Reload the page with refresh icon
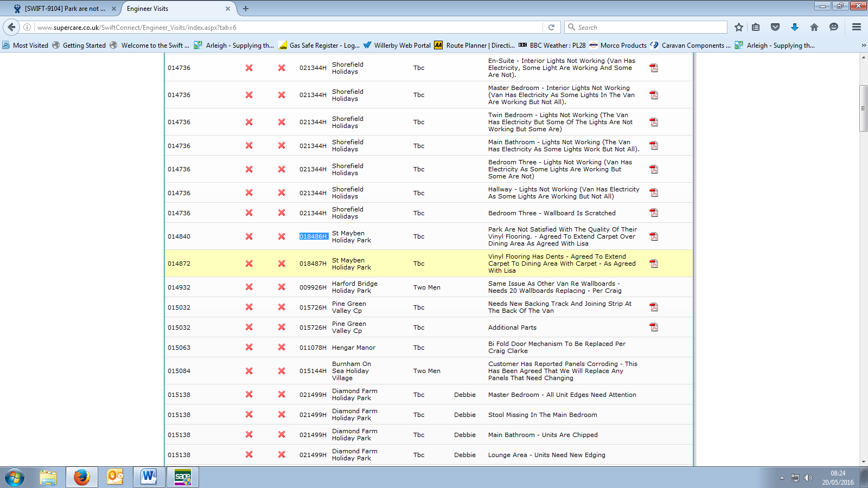This screenshot has height=488, width=868. (551, 27)
